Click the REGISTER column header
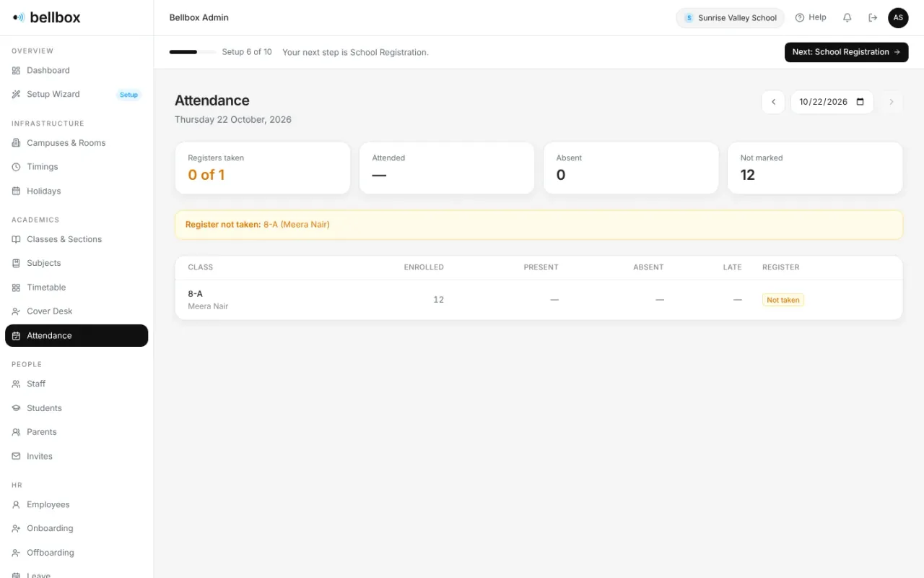Screen dimensions: 924x578 tap(781, 267)
